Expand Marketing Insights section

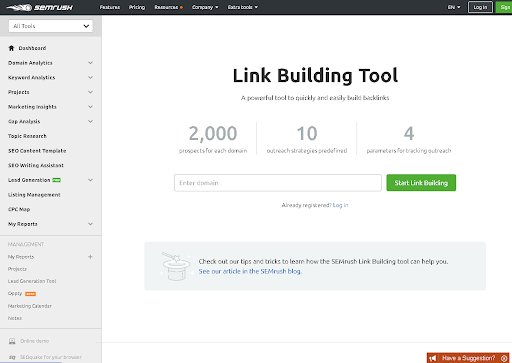click(x=90, y=107)
